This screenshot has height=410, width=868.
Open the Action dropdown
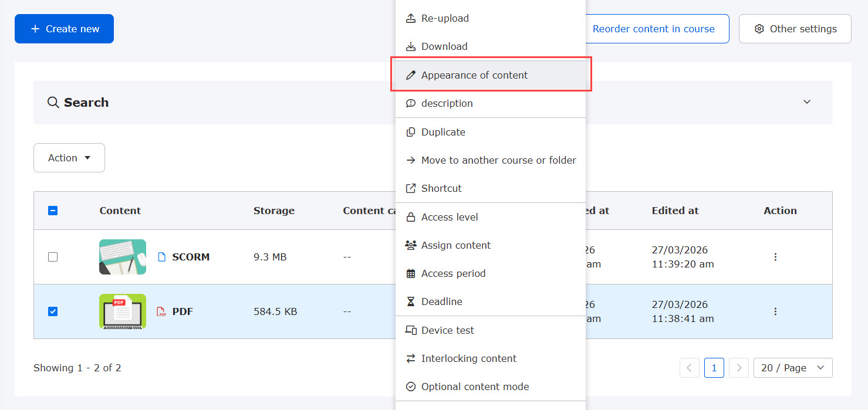69,158
